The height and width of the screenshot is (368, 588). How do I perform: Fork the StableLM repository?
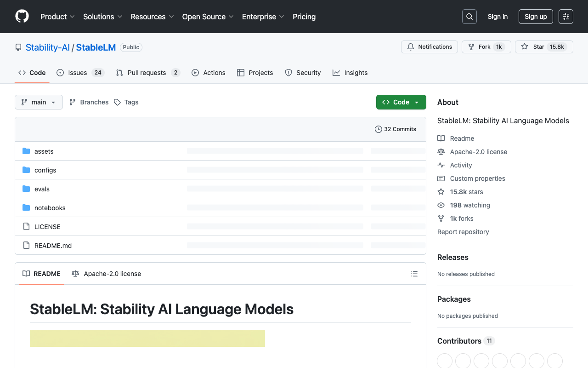coord(486,47)
